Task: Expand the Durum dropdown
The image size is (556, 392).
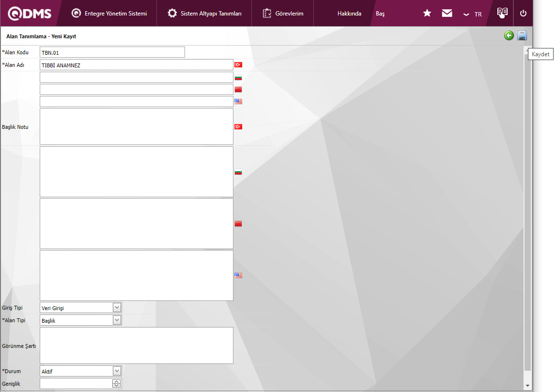Action: [117, 371]
